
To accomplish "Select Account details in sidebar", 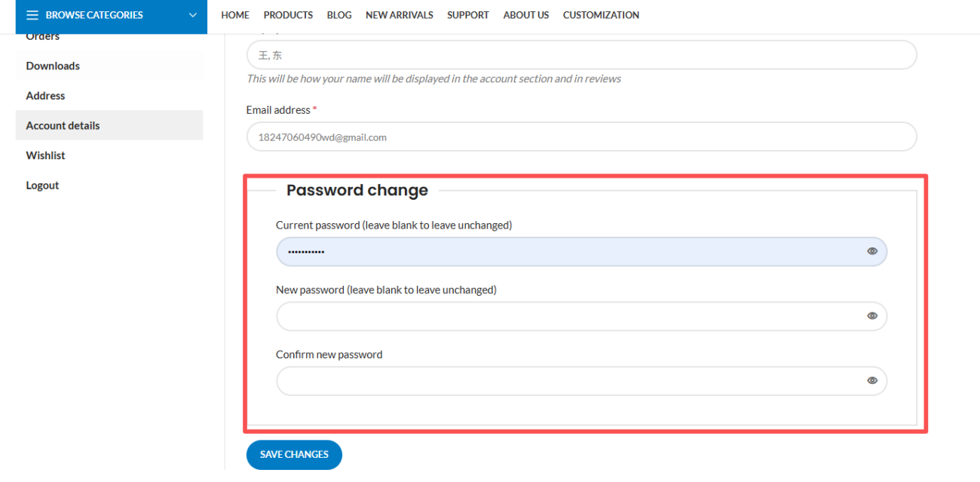I will pyautogui.click(x=63, y=126).
